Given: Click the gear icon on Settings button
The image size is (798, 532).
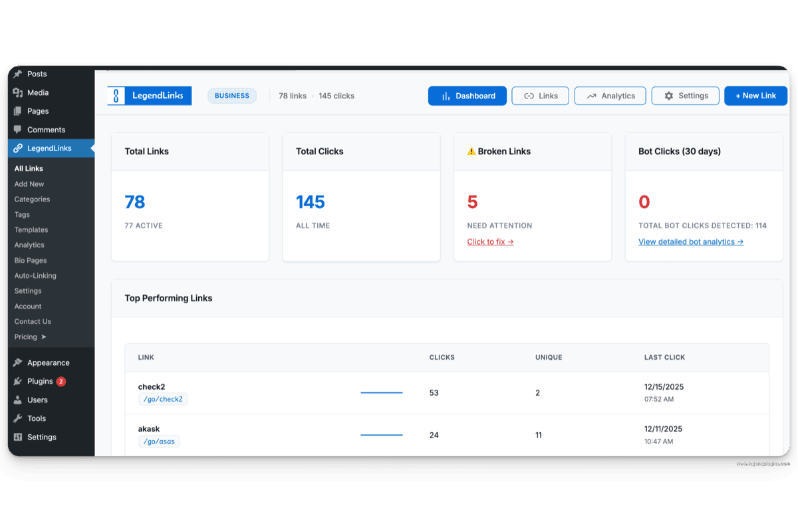Looking at the screenshot, I should [x=668, y=96].
